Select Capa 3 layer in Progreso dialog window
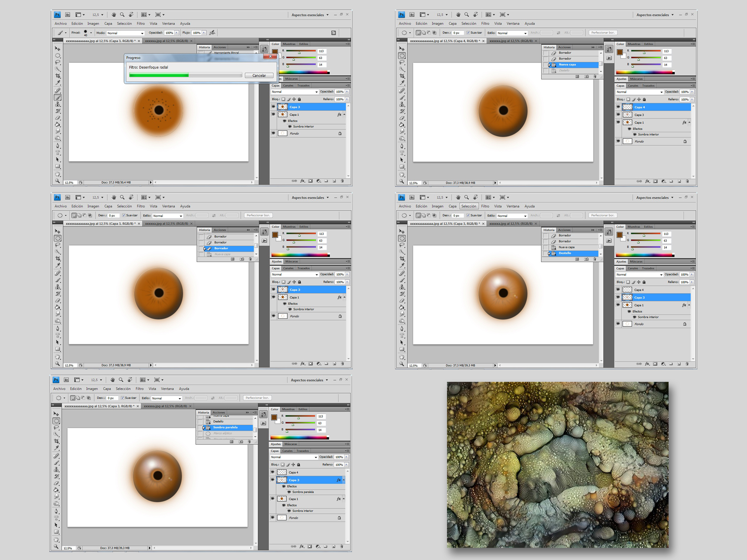Viewport: 747px width, 560px height. 311,107
